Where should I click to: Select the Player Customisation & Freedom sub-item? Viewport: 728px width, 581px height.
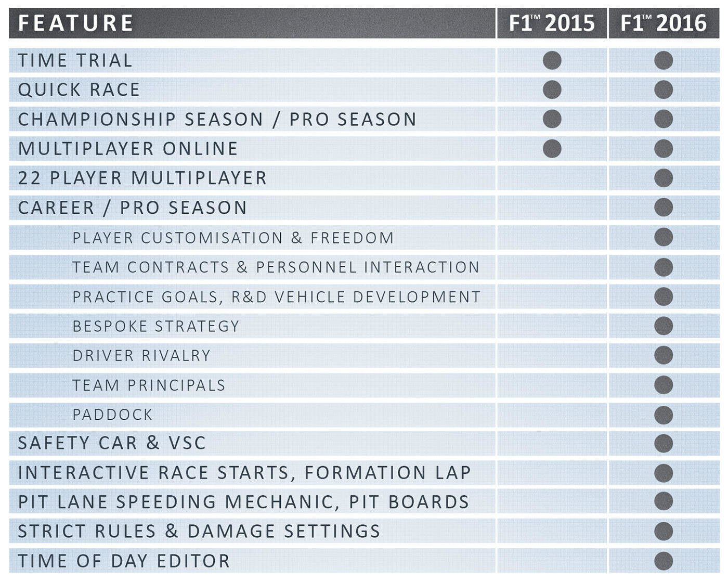(233, 238)
